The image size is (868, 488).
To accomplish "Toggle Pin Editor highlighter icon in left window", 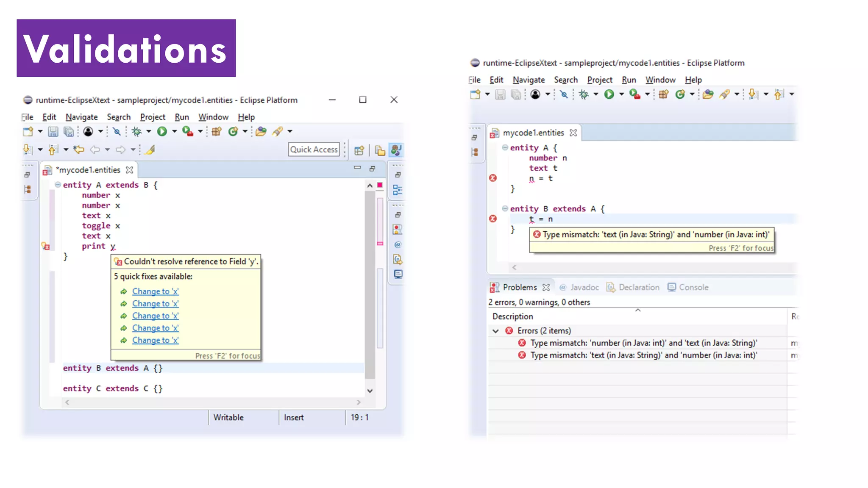I will point(150,149).
